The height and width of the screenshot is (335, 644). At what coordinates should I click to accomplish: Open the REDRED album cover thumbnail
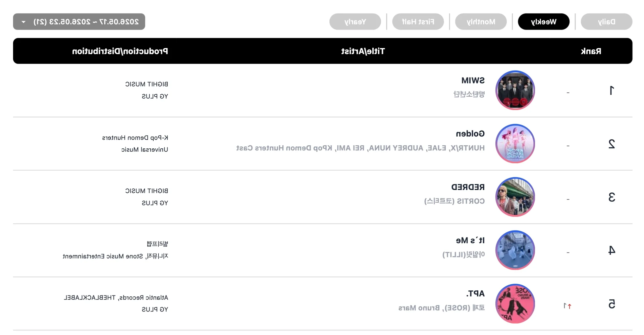515,197
